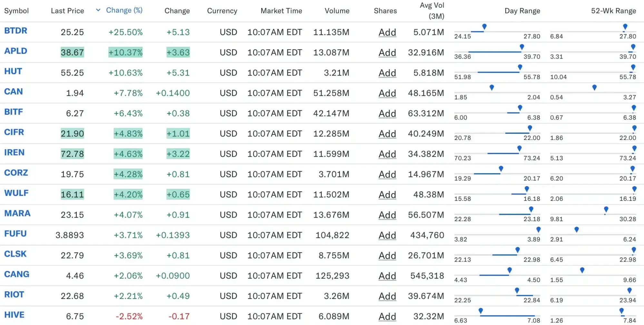The image size is (644, 325).
Task: Open the WULF ticker symbol
Action: (16, 193)
